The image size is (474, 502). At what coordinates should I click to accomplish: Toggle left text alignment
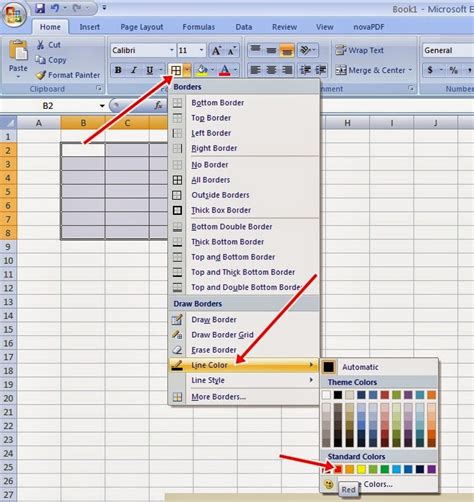coord(255,70)
